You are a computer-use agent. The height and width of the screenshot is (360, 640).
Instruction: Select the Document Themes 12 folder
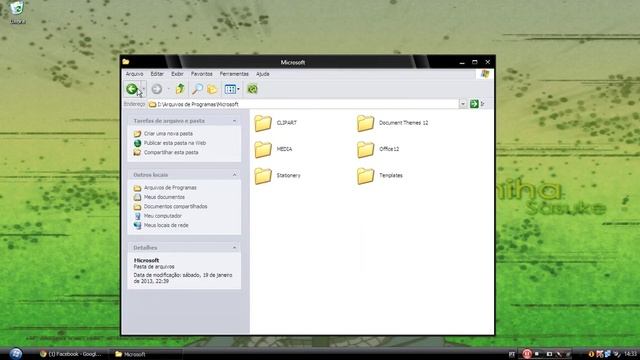pos(393,123)
